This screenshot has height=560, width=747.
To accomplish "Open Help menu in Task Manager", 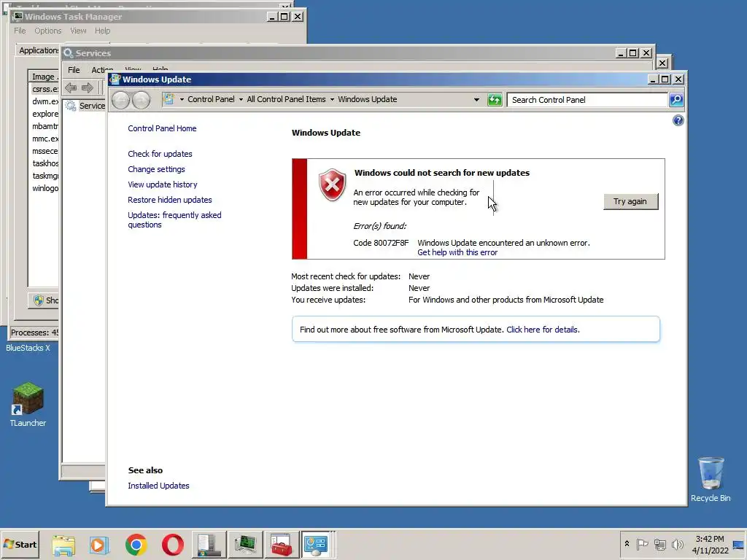I will (x=102, y=31).
